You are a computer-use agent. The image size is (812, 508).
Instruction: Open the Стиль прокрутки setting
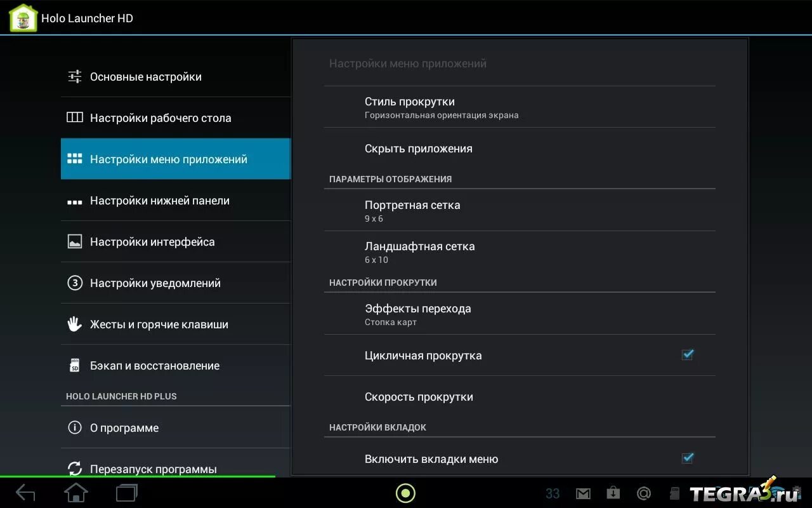tap(520, 107)
